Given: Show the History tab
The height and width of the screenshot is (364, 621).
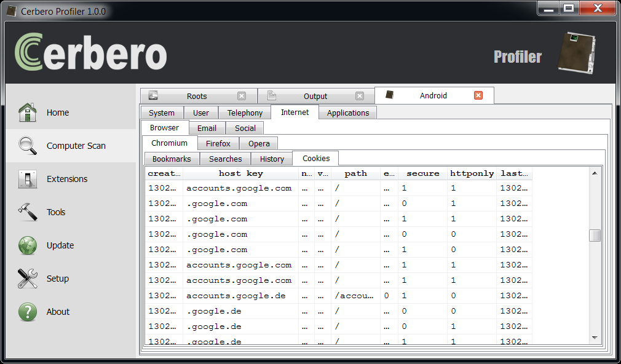Looking at the screenshot, I should pyautogui.click(x=272, y=159).
